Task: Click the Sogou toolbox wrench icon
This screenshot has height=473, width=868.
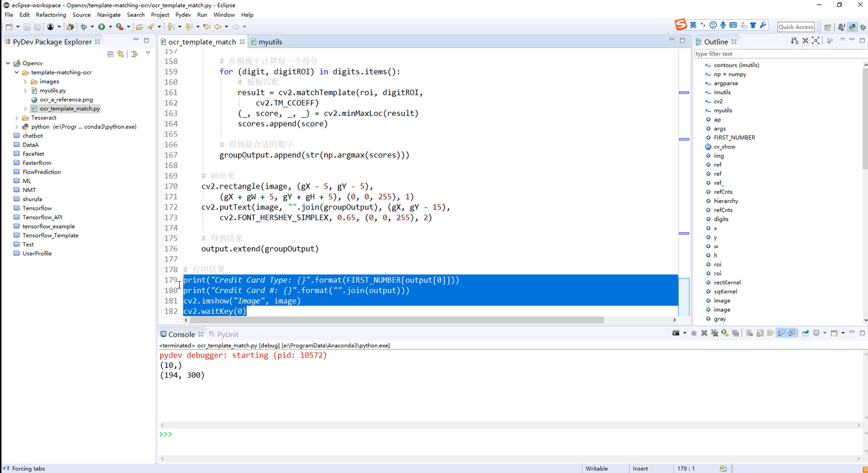Action: pyautogui.click(x=763, y=25)
